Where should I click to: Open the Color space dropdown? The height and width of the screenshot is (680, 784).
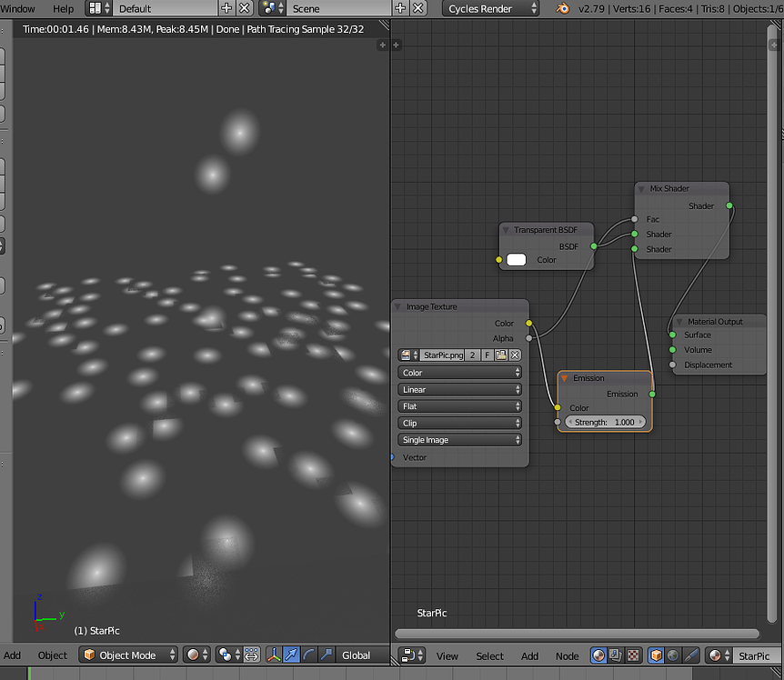point(460,373)
